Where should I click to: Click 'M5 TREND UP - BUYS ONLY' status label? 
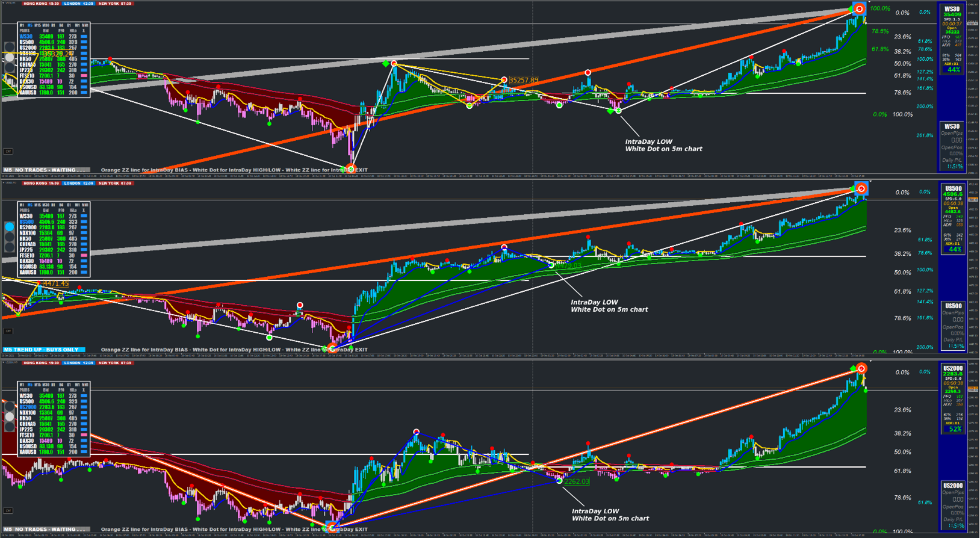[43, 350]
